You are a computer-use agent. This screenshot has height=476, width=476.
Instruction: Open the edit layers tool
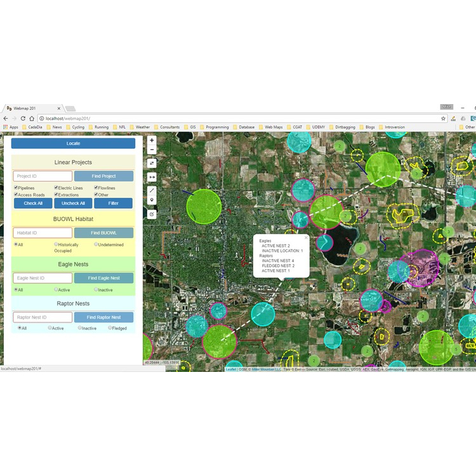point(152,215)
